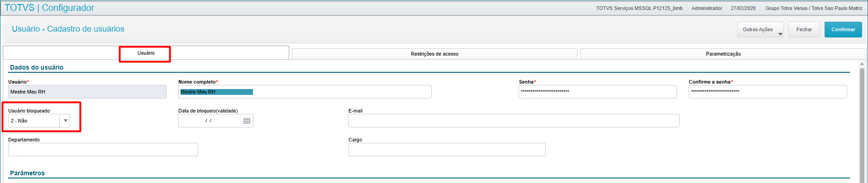
Task: Click the Senha password field
Action: tap(598, 92)
